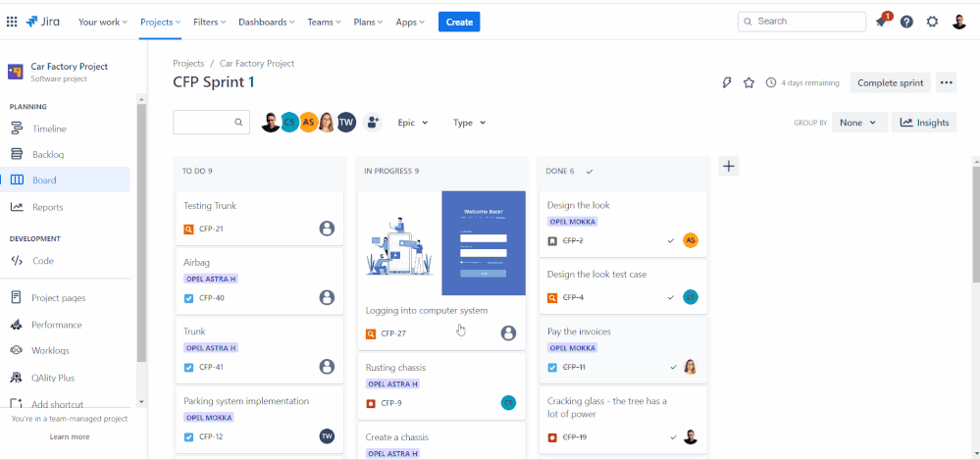Click the AS assignee on Design the look card
The image size is (980, 460).
click(x=690, y=240)
